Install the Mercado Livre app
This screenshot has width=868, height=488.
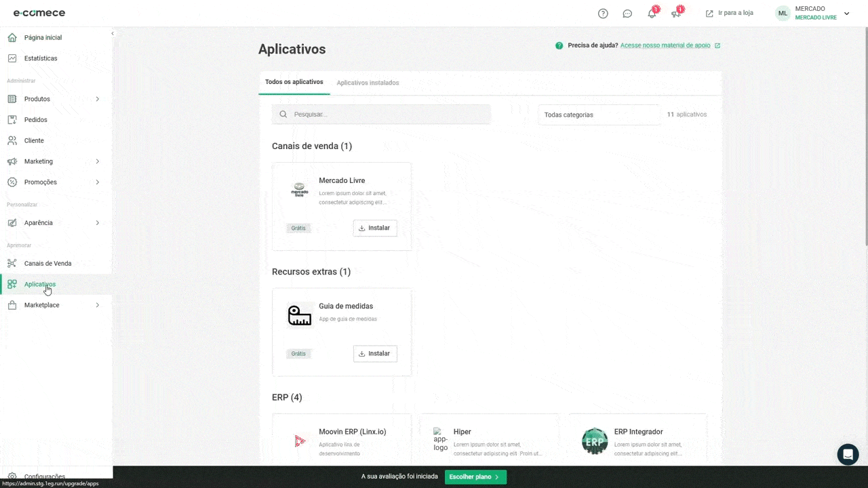375,228
